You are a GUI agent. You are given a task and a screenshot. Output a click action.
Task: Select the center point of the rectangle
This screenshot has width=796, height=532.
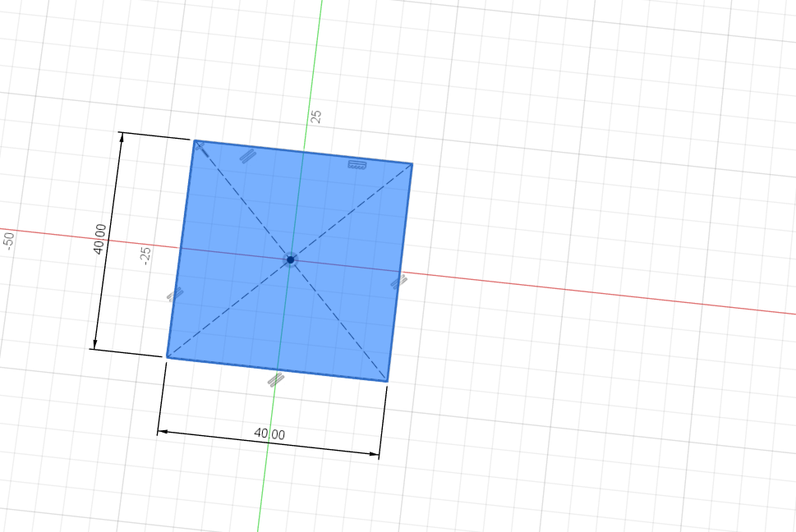[290, 260]
